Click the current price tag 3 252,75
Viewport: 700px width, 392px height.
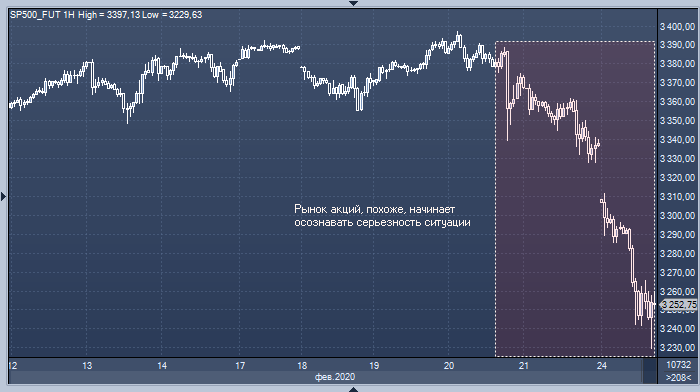click(x=679, y=304)
